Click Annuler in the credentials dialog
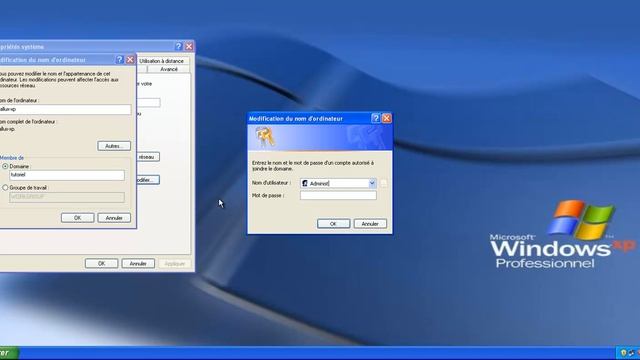The width and height of the screenshot is (640, 360). [x=370, y=224]
